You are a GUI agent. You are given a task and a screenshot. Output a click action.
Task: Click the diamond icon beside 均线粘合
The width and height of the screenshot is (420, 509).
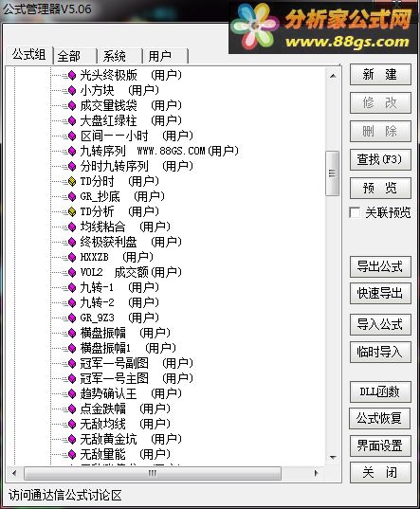(72, 227)
